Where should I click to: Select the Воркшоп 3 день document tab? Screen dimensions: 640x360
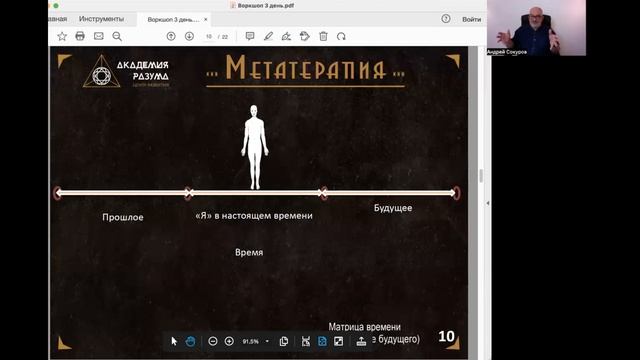pos(173,20)
